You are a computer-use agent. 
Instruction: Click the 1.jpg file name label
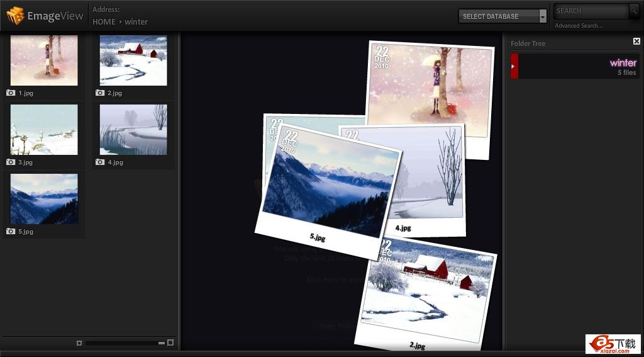pyautogui.click(x=26, y=93)
